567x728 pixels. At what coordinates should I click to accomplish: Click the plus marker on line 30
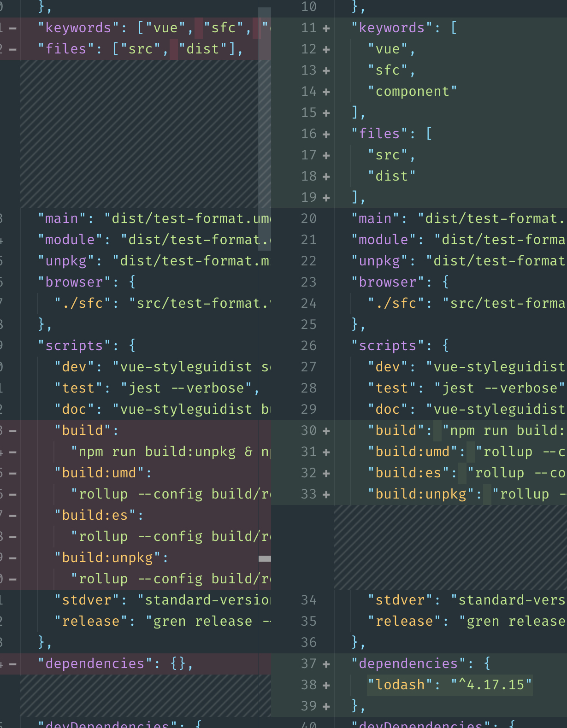[326, 431]
